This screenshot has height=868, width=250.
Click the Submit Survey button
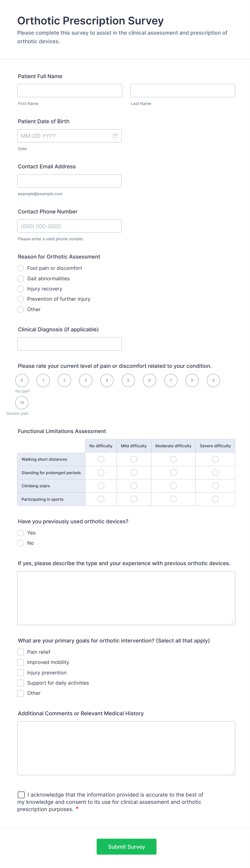[126, 847]
